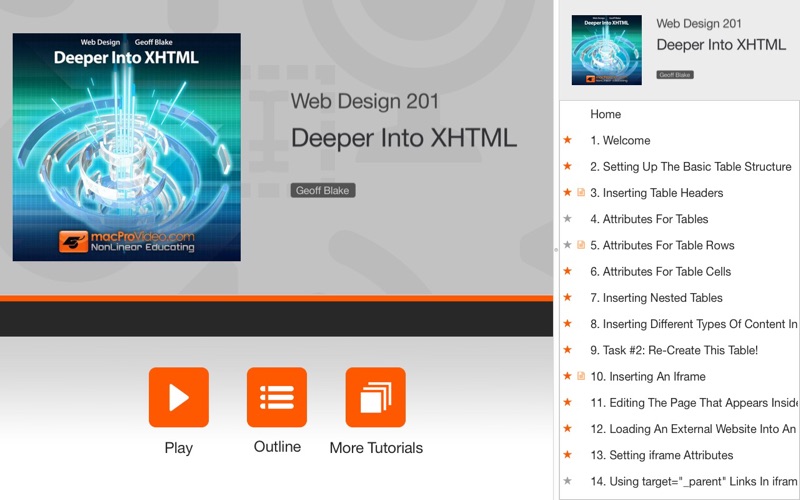Toggle star beside 11. Editing The Page That Appears
Viewport: 800px width, 500px height.
point(567,402)
